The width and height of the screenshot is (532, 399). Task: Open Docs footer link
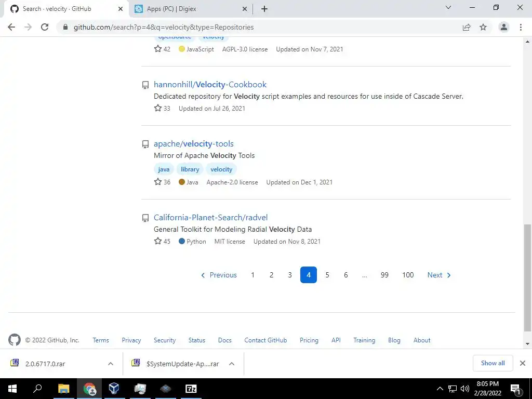point(224,340)
